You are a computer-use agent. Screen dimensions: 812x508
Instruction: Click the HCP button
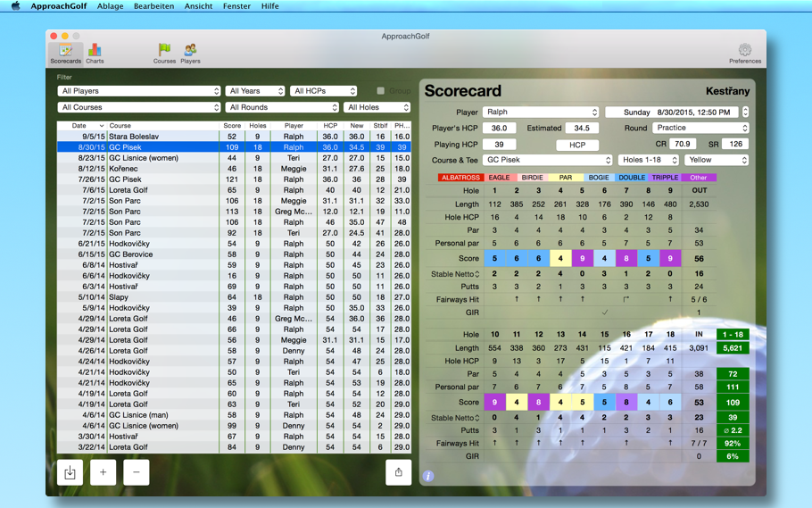click(577, 146)
